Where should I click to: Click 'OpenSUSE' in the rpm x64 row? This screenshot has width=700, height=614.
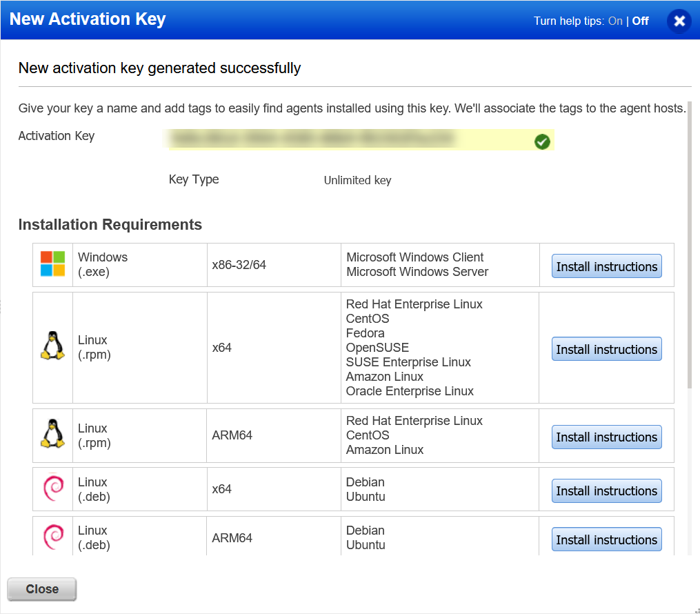coord(377,348)
